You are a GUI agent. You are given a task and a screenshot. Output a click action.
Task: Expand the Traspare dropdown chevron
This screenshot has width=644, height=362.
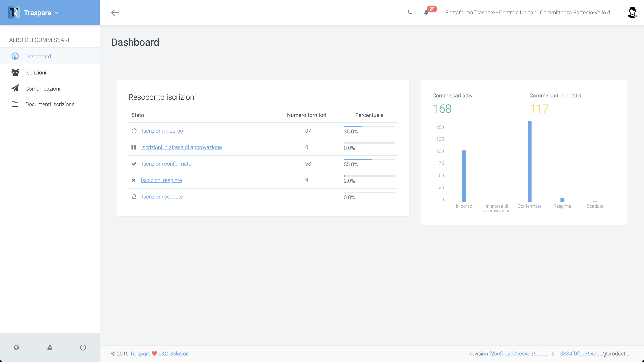[x=57, y=13]
